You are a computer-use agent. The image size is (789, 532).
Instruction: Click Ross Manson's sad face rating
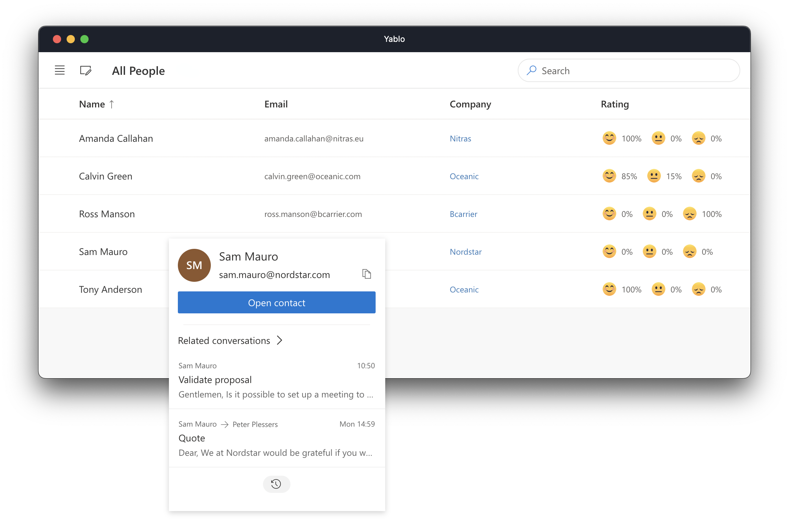click(x=689, y=214)
